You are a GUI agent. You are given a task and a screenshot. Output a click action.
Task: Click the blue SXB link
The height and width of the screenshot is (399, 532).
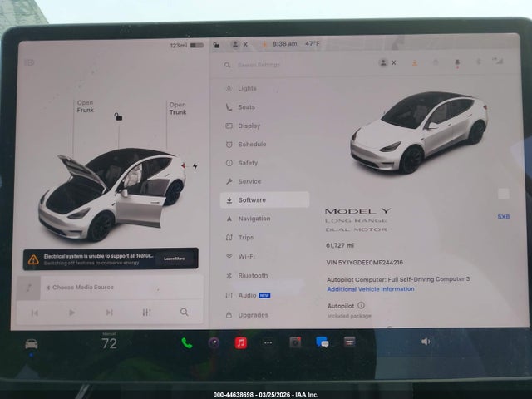(504, 217)
